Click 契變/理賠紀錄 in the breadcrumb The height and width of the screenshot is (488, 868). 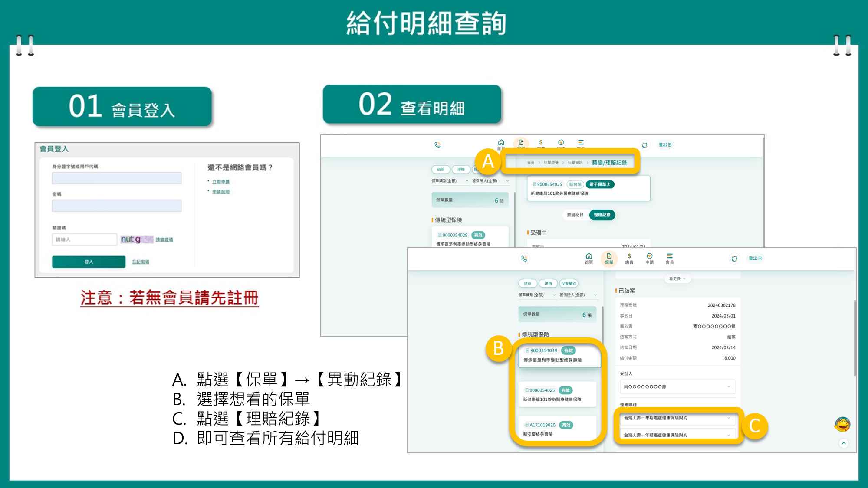point(609,163)
